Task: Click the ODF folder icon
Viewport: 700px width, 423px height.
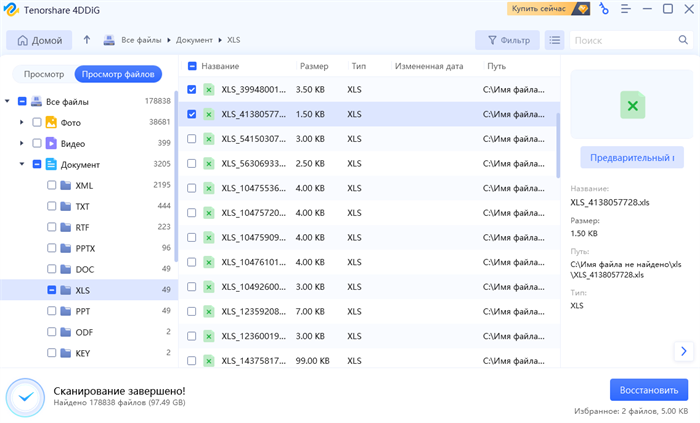Action: [x=66, y=332]
